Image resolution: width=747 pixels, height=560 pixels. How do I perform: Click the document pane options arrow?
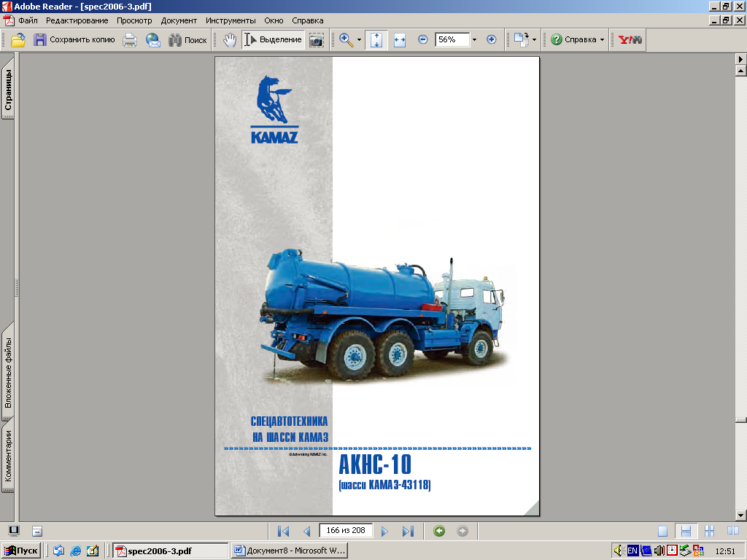coord(741,59)
